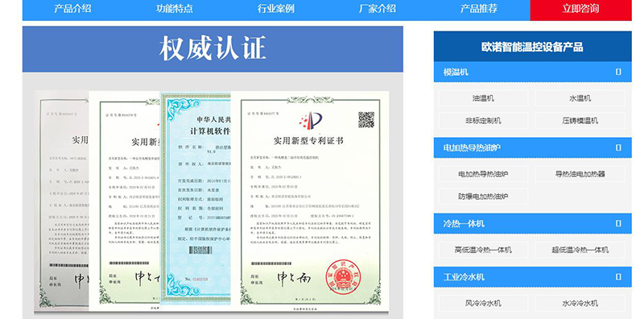View the blue 计算机软件 copyright certificate
This screenshot has height=319, width=644.
pos(196,198)
